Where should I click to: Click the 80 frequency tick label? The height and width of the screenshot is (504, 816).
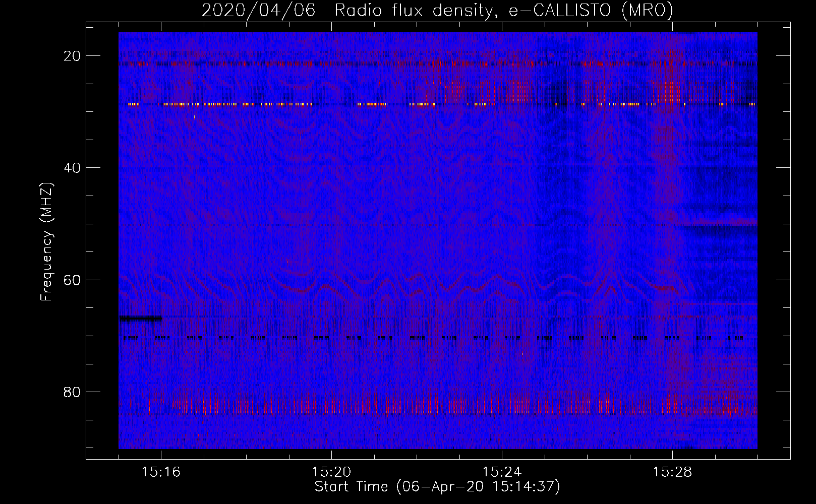pos(72,392)
